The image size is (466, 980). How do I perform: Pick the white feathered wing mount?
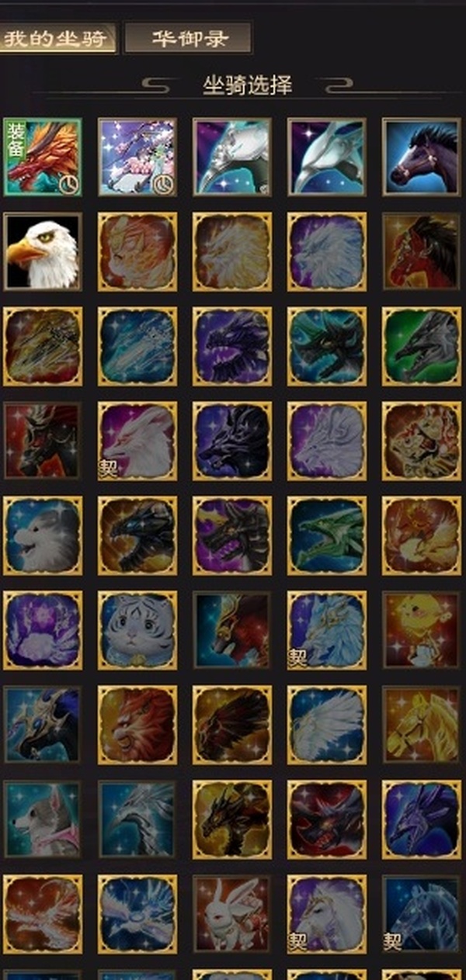point(326,725)
